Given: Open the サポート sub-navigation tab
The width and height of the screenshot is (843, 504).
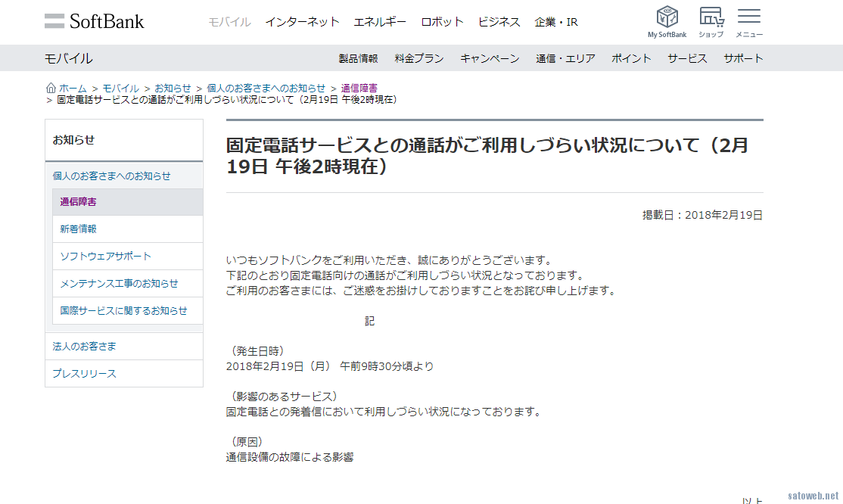Looking at the screenshot, I should (743, 58).
